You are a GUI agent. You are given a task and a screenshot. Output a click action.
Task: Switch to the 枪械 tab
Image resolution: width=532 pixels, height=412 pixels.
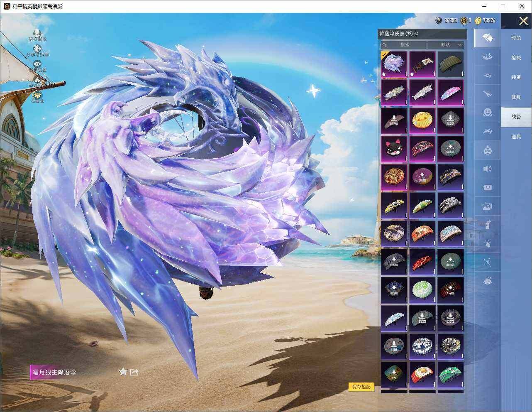(516, 58)
